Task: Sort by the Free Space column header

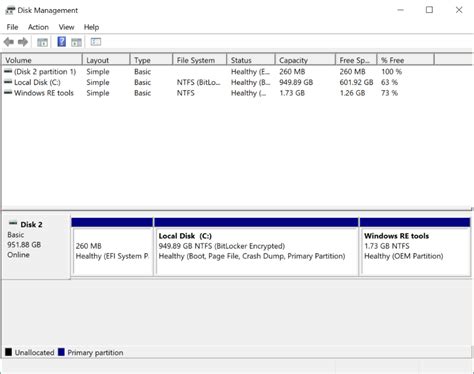Action: pos(356,60)
